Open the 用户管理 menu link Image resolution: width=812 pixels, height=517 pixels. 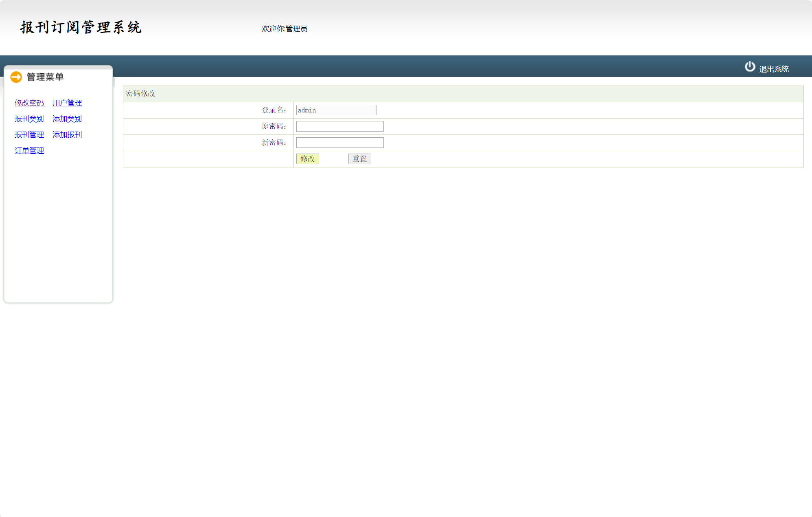[x=67, y=103]
